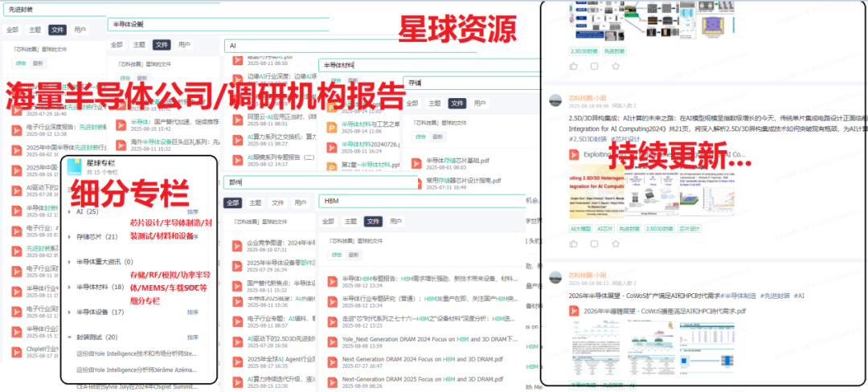
Task: Star the first feed post tagged 2.5D3D封装
Action: point(616,66)
